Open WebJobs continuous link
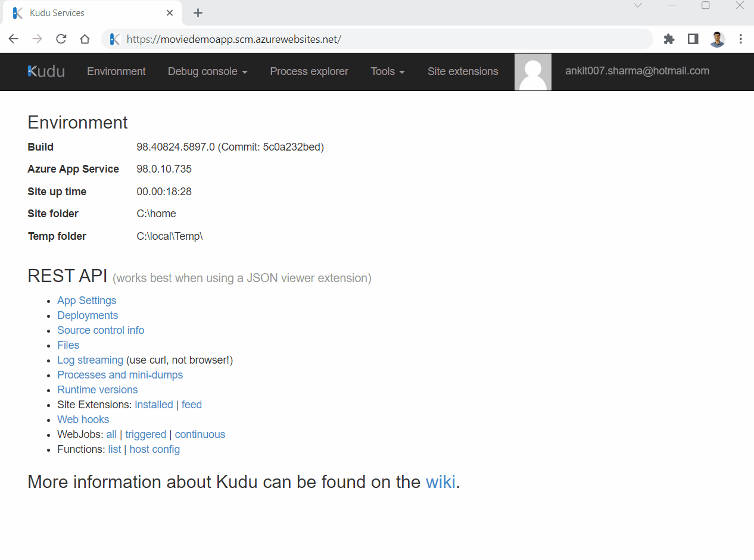This screenshot has height=560, width=754. click(x=200, y=434)
